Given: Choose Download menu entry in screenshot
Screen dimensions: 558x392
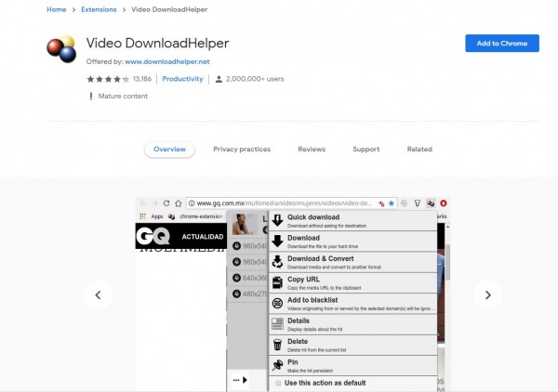Looking at the screenshot, I should (x=353, y=242).
